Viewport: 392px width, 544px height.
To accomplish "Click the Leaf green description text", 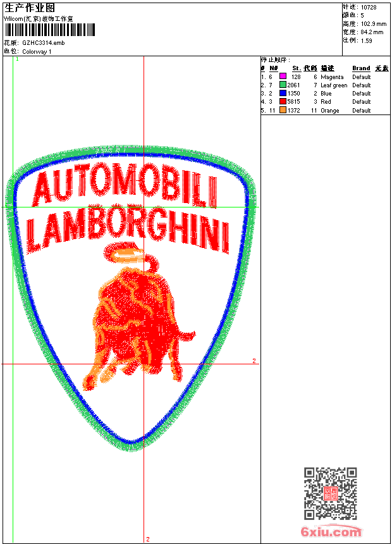I will click(334, 85).
